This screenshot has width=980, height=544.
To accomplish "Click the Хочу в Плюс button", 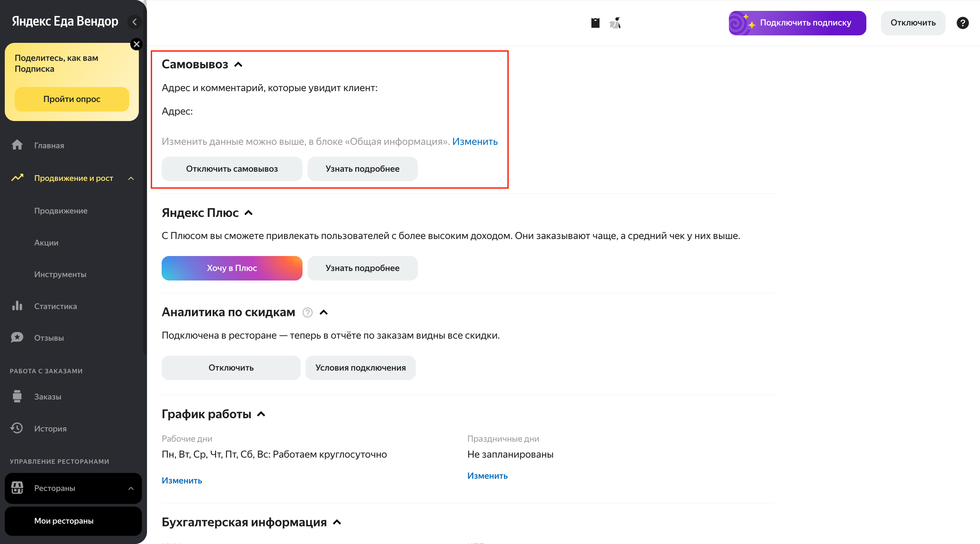I will coord(232,268).
